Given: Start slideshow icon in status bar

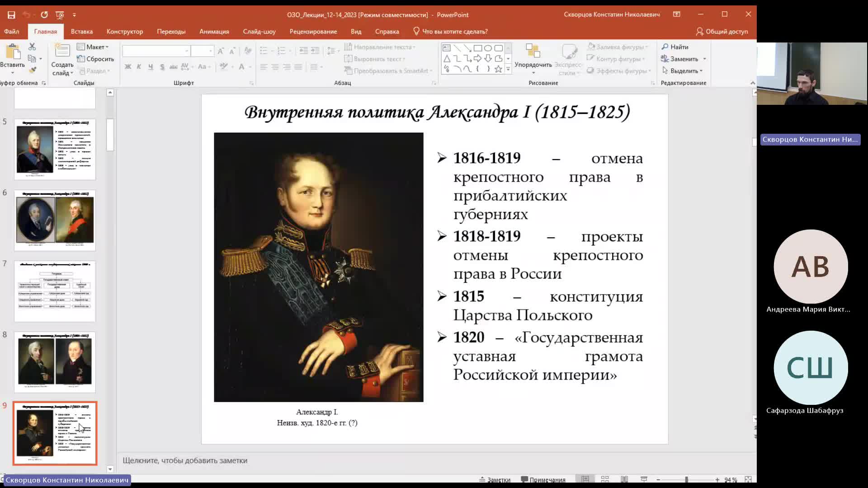Looking at the screenshot, I should click(x=644, y=479).
